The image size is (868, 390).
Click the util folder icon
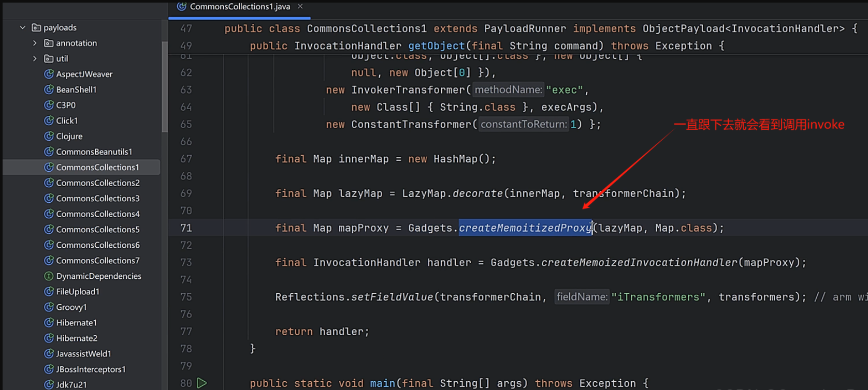point(49,58)
